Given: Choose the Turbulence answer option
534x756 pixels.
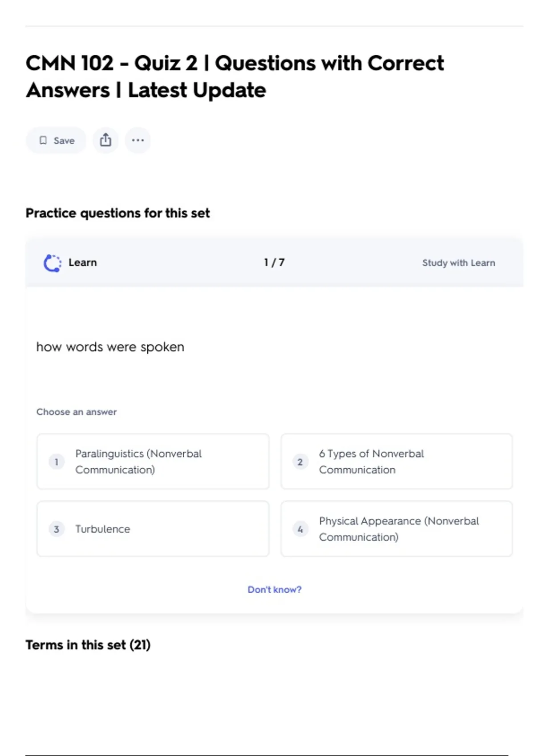Looking at the screenshot, I should 153,529.
